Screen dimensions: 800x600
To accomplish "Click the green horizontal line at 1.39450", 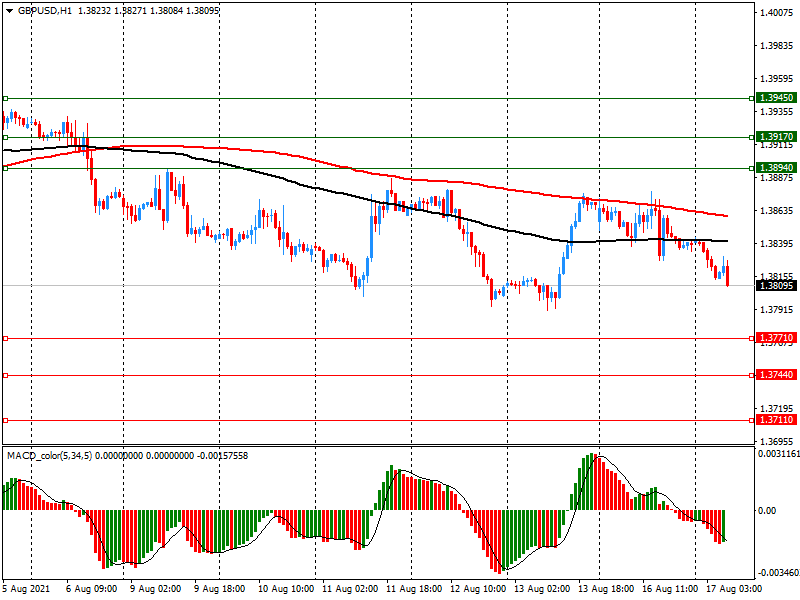I will pyautogui.click(x=378, y=98).
